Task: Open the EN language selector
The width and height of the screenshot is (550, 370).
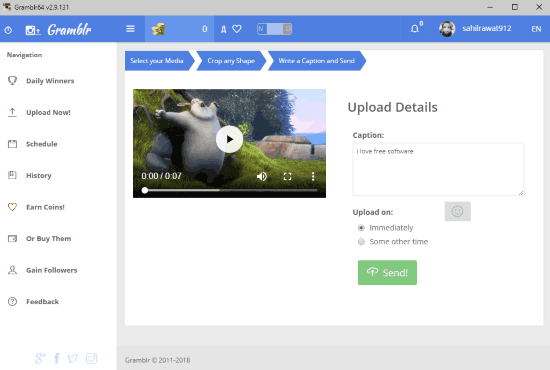Action: pyautogui.click(x=536, y=29)
